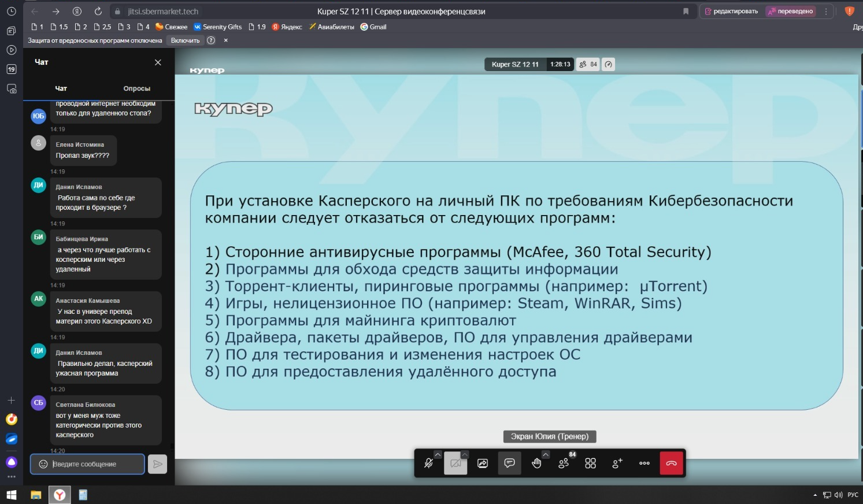This screenshot has height=504, width=863.
Task: Raise your hand in the meeting
Action: coord(536,464)
